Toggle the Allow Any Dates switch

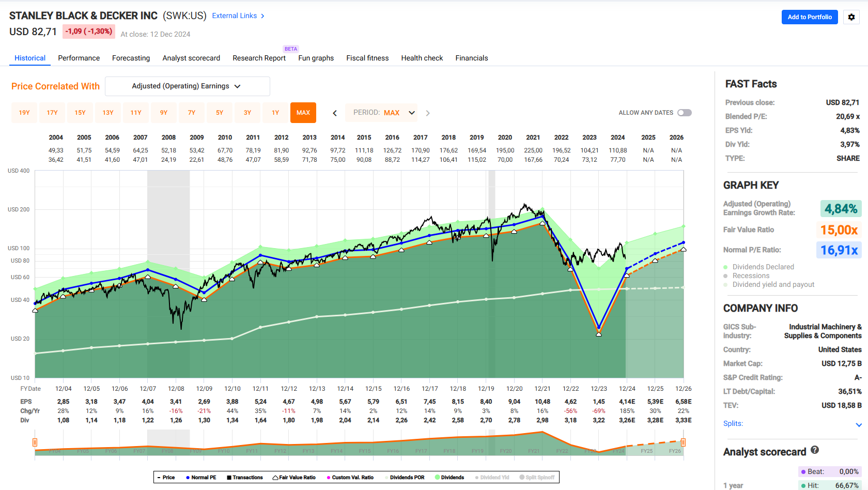[x=685, y=113]
